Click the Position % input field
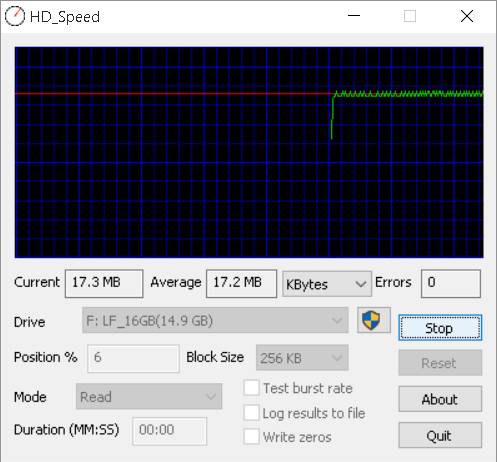 pyautogui.click(x=133, y=358)
